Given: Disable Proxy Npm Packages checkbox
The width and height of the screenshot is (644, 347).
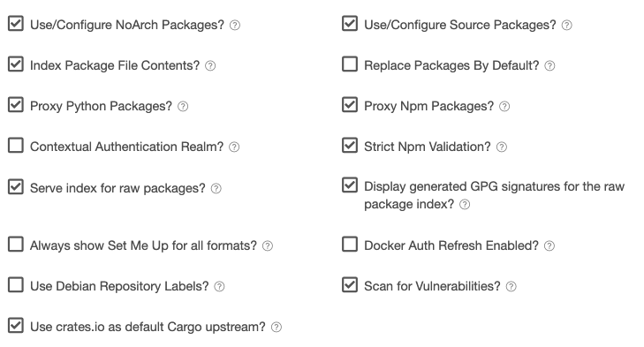Looking at the screenshot, I should click(350, 105).
